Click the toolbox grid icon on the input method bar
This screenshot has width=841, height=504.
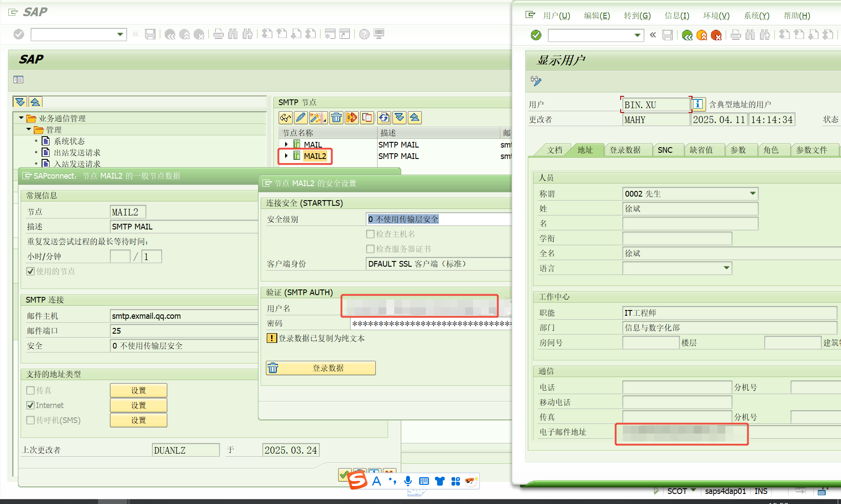click(x=456, y=481)
